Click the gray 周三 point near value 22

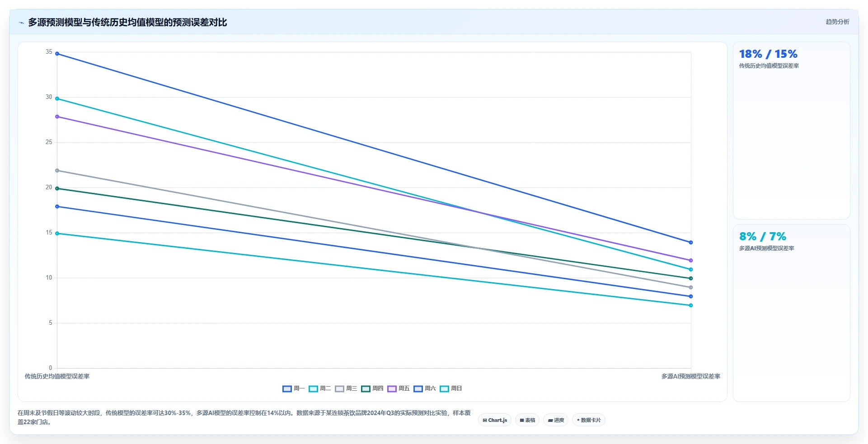click(x=57, y=171)
